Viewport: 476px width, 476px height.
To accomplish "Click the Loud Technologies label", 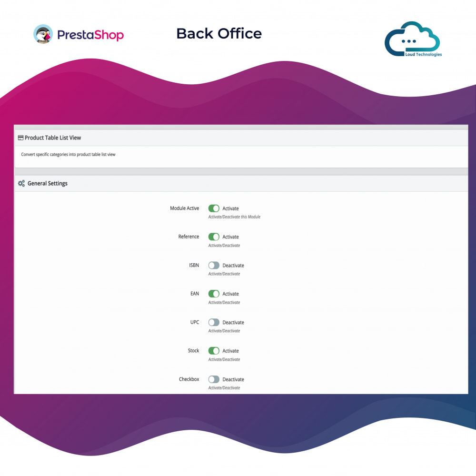I will [424, 54].
